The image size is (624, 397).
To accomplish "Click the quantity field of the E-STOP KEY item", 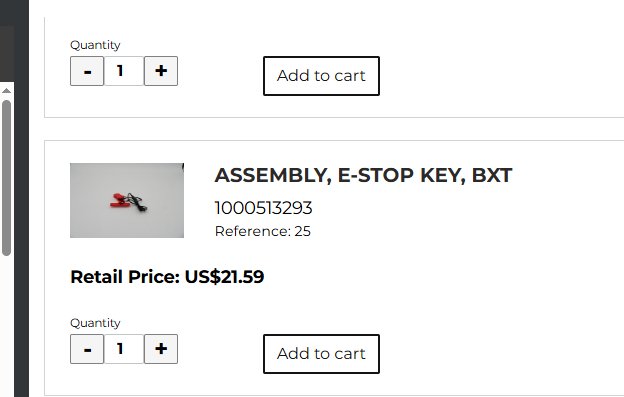I will pyautogui.click(x=124, y=349).
